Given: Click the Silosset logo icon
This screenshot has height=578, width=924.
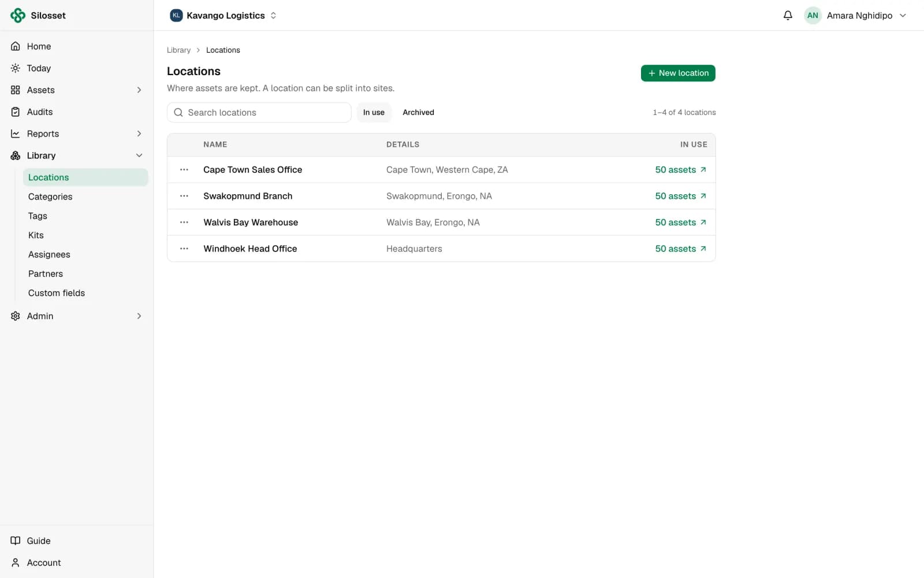Looking at the screenshot, I should 18,16.
